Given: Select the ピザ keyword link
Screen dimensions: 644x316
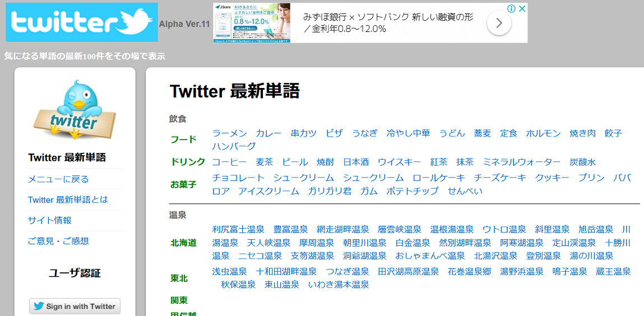Looking at the screenshot, I should (x=334, y=133).
